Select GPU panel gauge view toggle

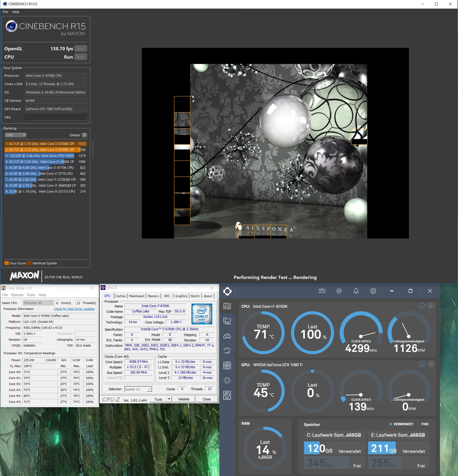pos(422,364)
